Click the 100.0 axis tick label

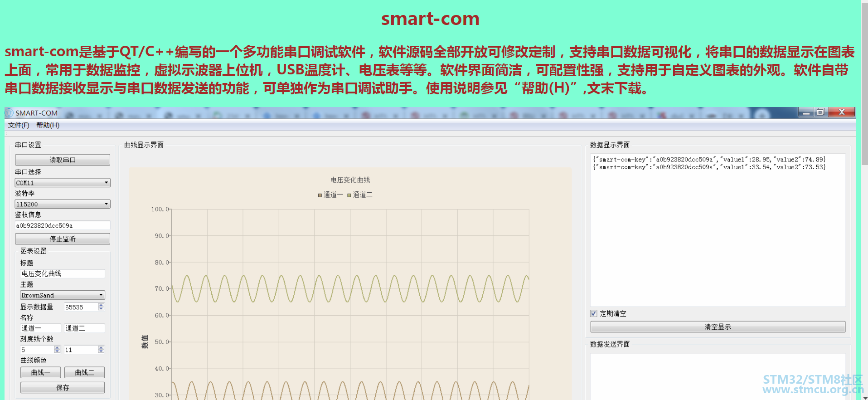[160, 209]
